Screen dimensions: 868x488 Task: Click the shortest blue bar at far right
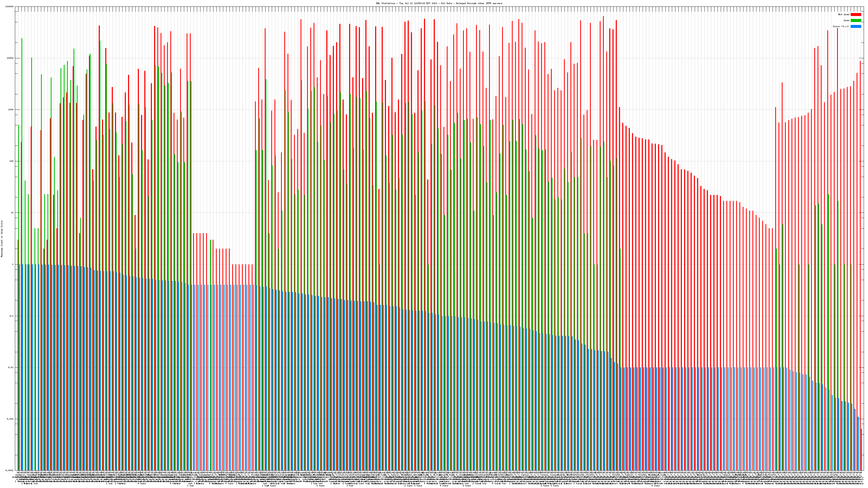[x=861, y=450]
